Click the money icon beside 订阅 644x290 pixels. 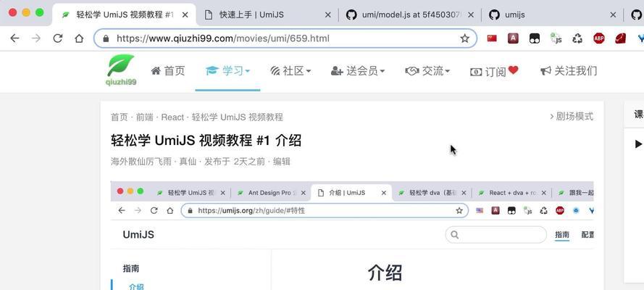(476, 72)
